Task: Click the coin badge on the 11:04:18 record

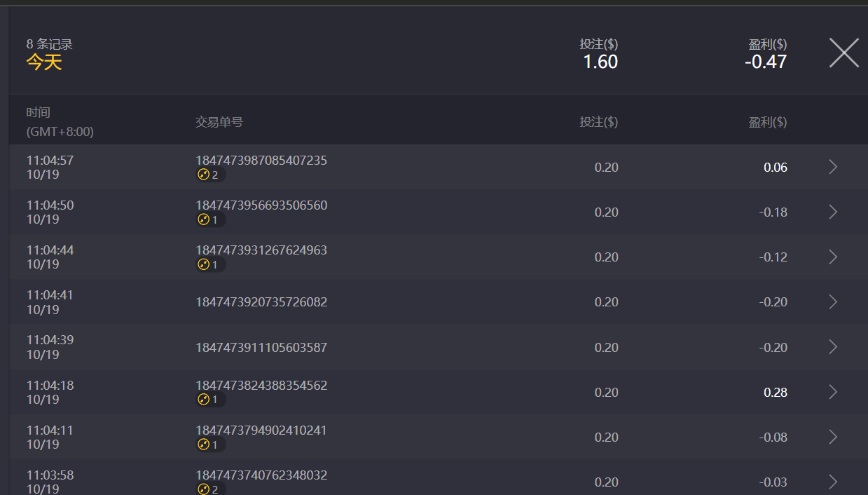Action: (210, 399)
